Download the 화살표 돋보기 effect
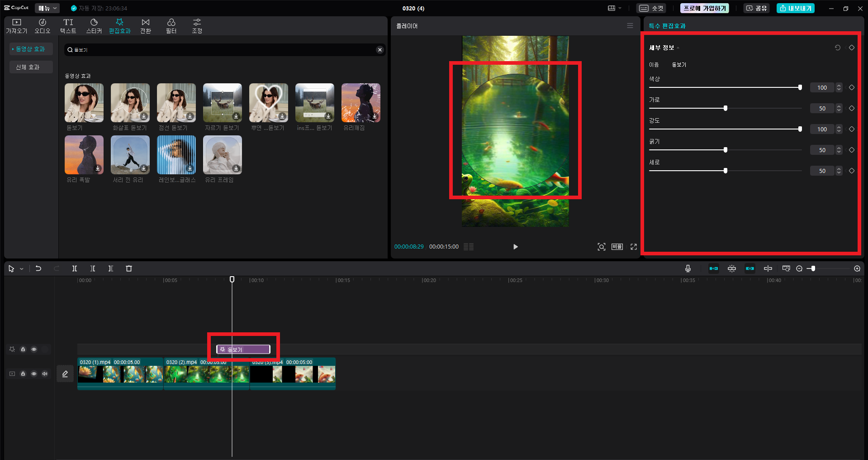The image size is (868, 460). [144, 116]
